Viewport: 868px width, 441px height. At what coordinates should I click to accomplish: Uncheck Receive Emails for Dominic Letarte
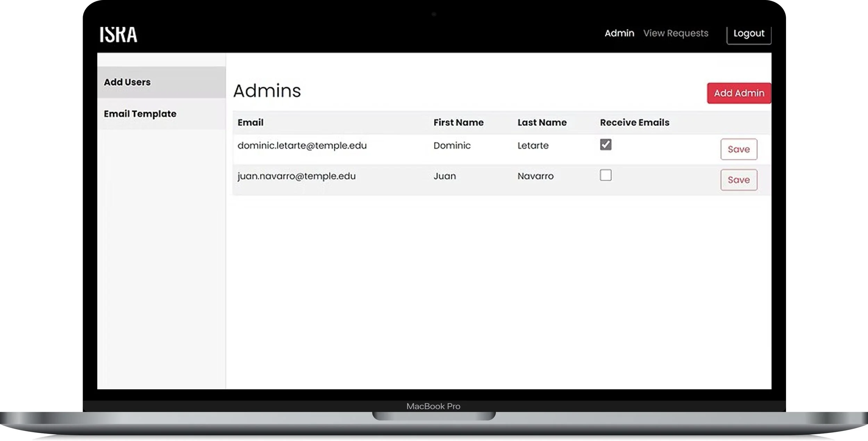coord(606,144)
